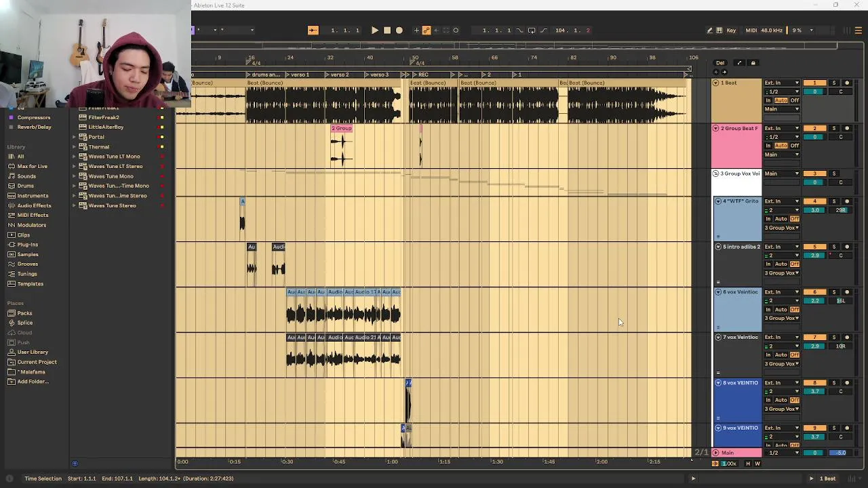868x488 pixels.
Task: Open the Modulators category
Action: coord(31,225)
